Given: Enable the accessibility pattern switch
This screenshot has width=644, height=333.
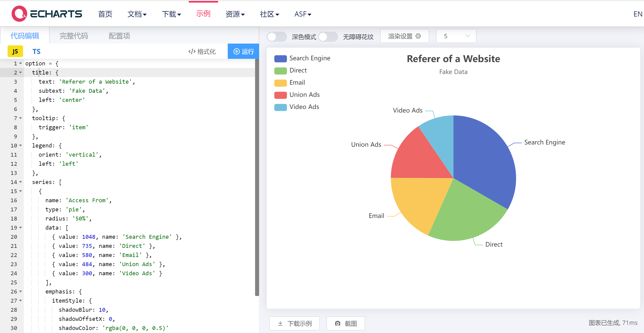Looking at the screenshot, I should click(328, 37).
